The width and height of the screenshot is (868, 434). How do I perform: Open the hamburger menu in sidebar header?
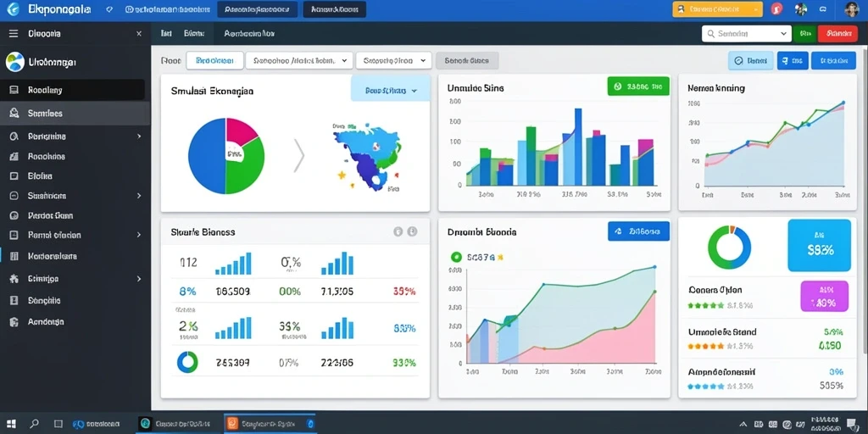point(14,34)
